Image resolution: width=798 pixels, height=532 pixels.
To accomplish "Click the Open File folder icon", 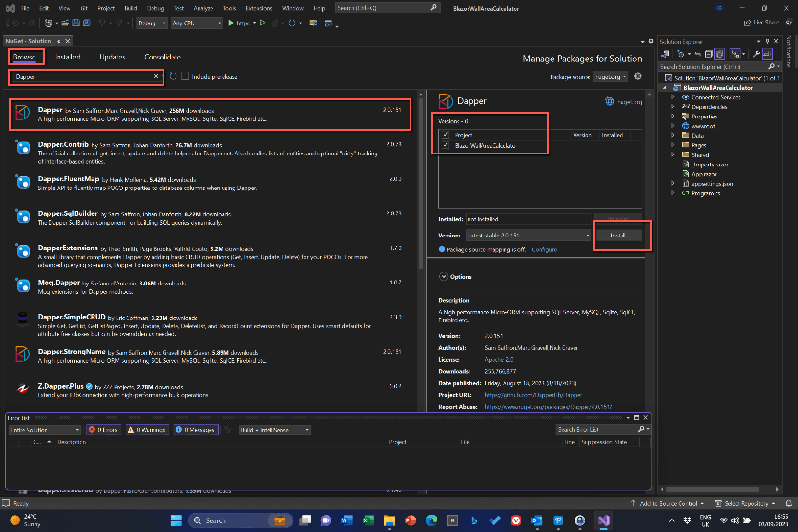I will tap(65, 23).
